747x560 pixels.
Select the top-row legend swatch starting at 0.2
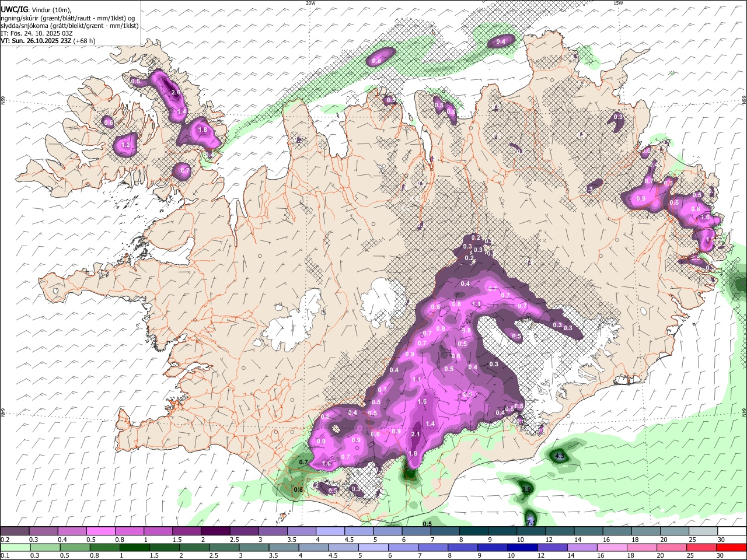15,531
